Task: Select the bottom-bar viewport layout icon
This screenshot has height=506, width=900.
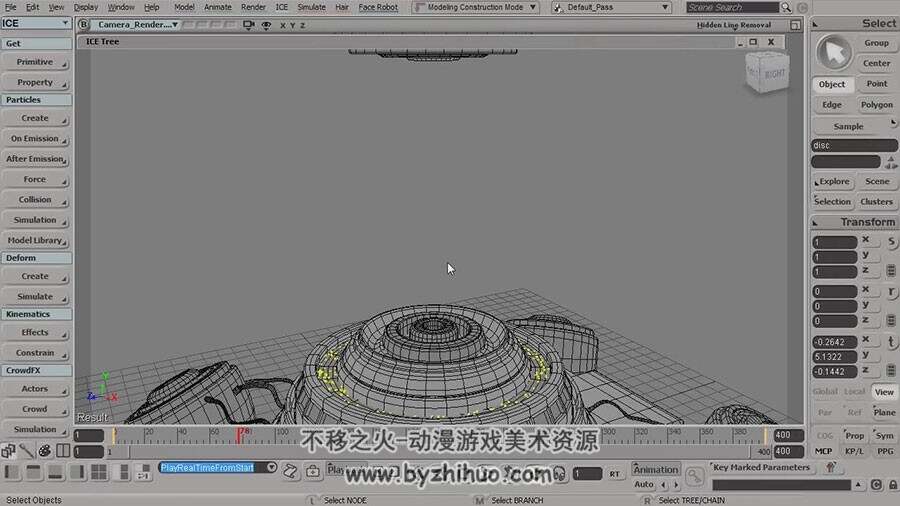Action: (56, 472)
